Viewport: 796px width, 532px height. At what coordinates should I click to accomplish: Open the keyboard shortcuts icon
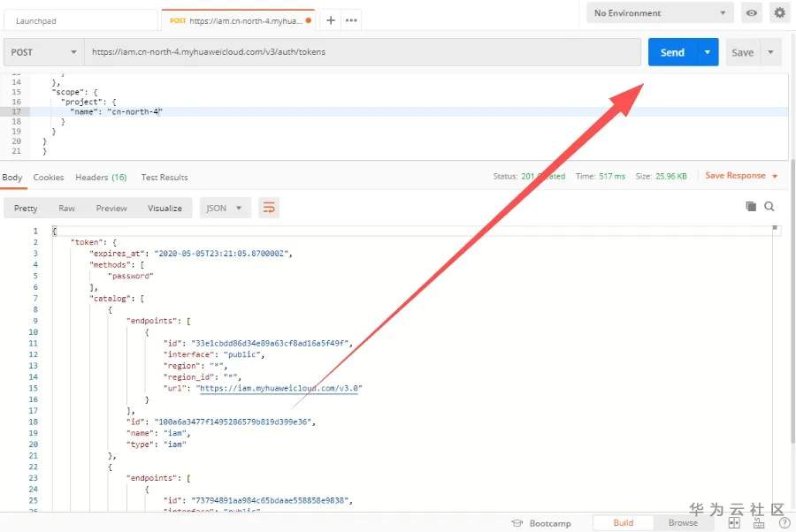[759, 523]
